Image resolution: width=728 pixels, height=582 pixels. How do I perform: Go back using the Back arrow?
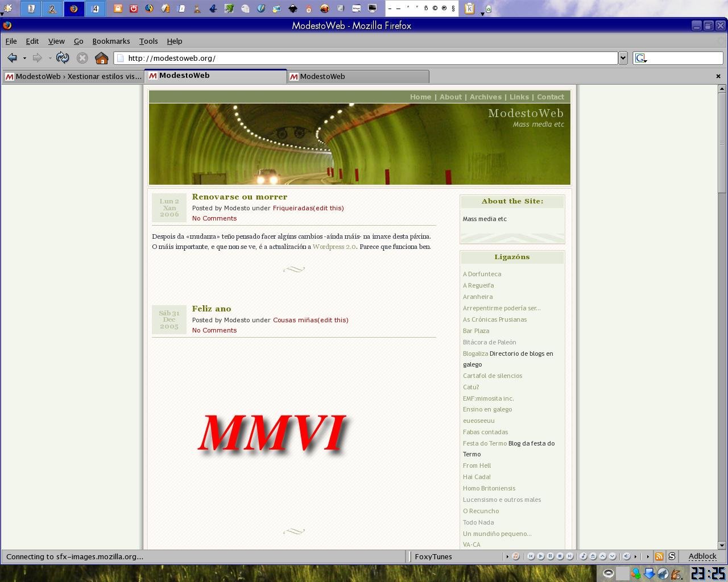(x=12, y=58)
